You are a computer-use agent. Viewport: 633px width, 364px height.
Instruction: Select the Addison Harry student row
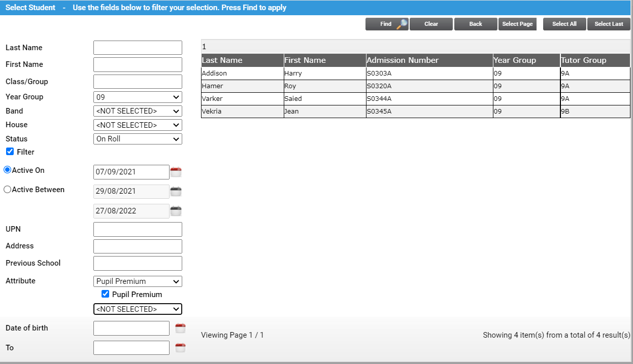(355, 73)
